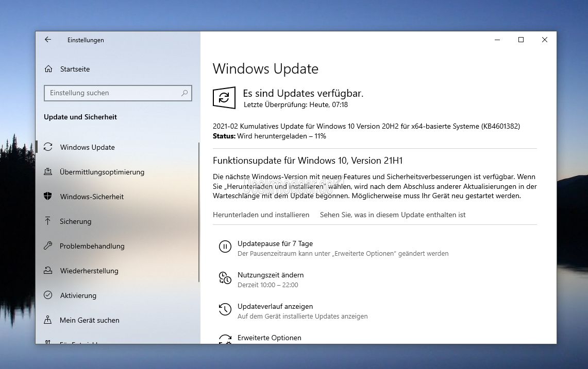Click the Problembehandlung wrench icon
Screen dimensions: 588x369
click(x=47, y=246)
